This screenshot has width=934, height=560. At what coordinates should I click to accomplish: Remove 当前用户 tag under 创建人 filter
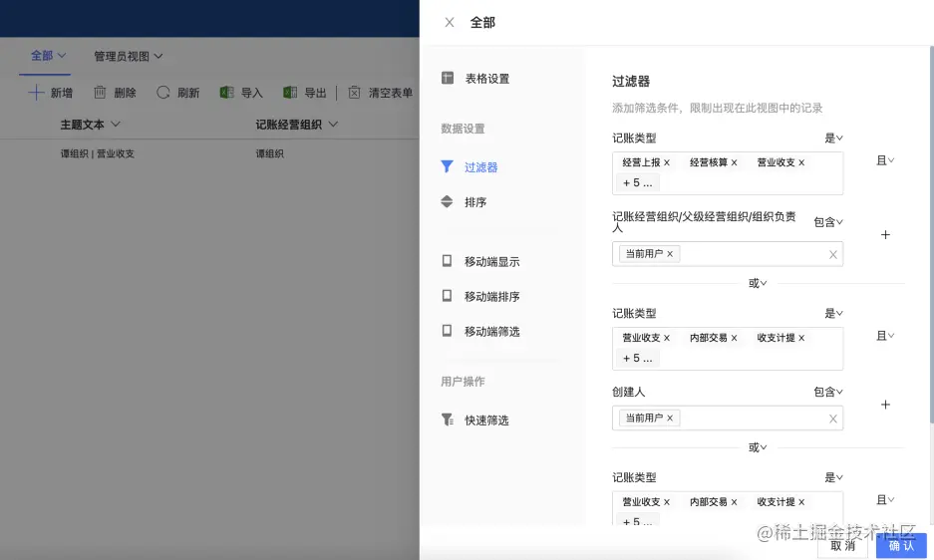(x=670, y=419)
